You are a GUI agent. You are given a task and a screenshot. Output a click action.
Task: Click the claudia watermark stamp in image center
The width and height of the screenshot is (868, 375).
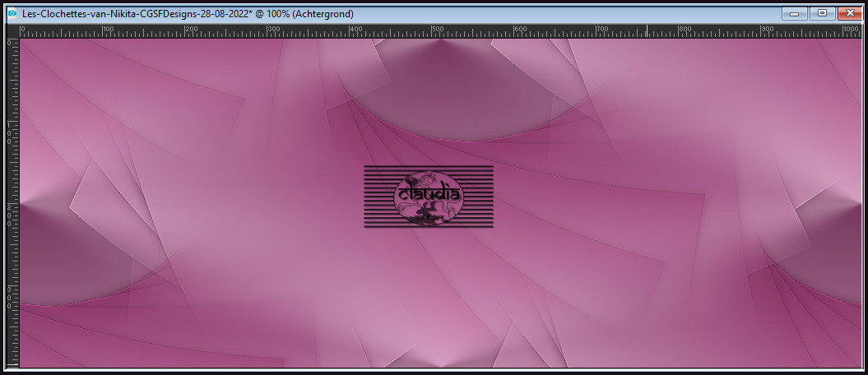point(428,197)
